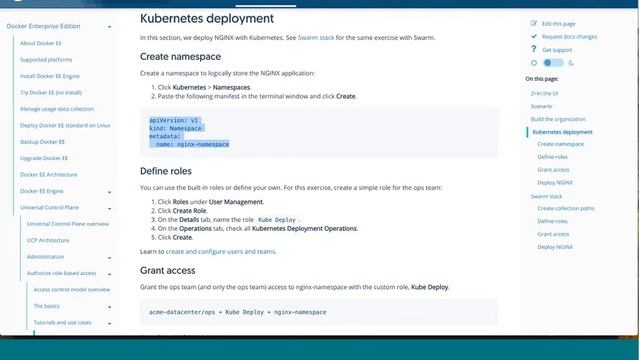
Task: Open Manage usage data collection
Action: (57, 109)
